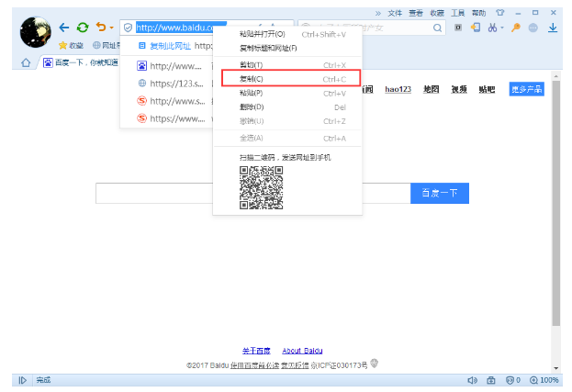Choose 粘贴(P) in context menu
This screenshot has height=392, width=572.
(287, 93)
